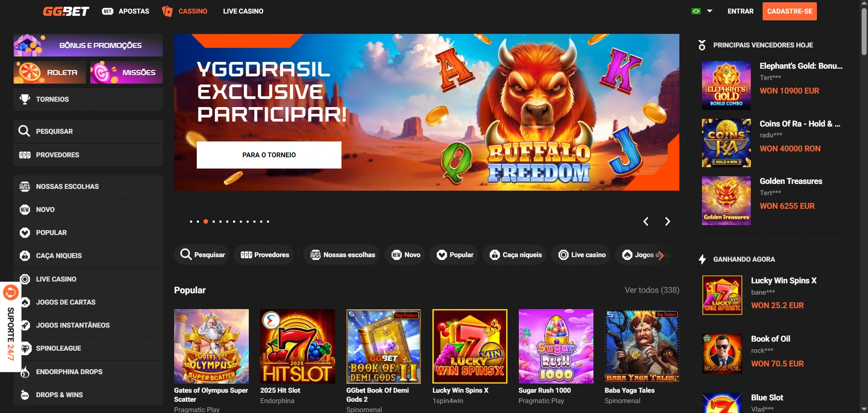This screenshot has width=868, height=413.
Task: Click the icon in the Caça niqueis chip
Action: [x=495, y=255]
